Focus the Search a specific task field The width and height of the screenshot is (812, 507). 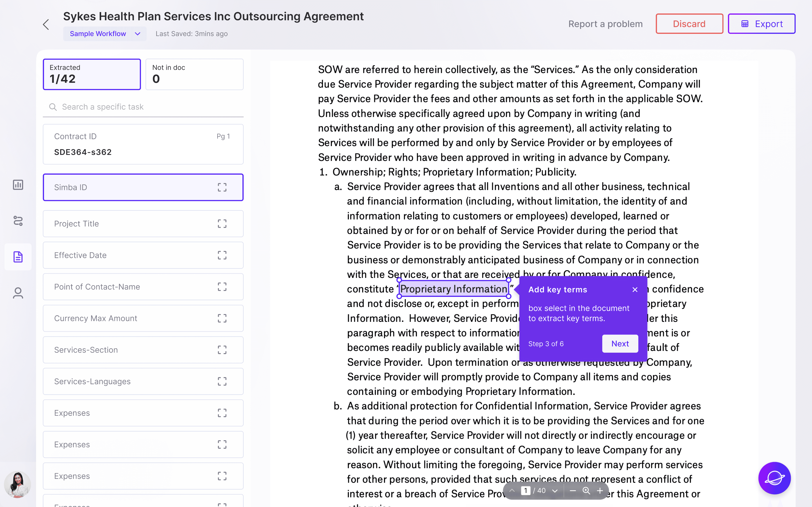coord(148,107)
